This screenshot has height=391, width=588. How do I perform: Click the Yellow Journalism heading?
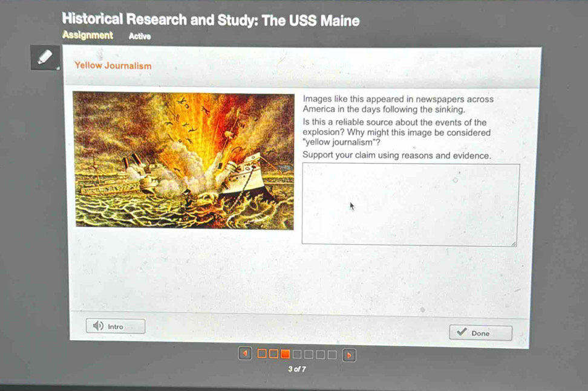coord(113,65)
